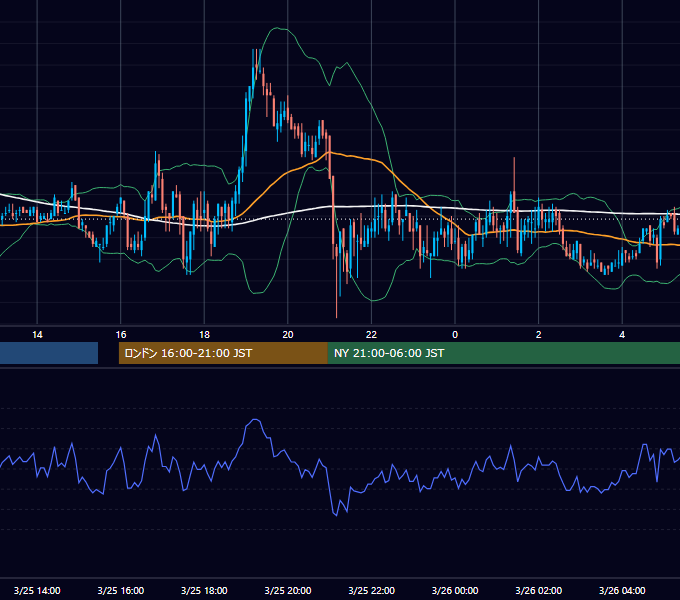Click the NY 21:00-06:00 JST session bar
680x600 pixels.
pyautogui.click(x=503, y=353)
